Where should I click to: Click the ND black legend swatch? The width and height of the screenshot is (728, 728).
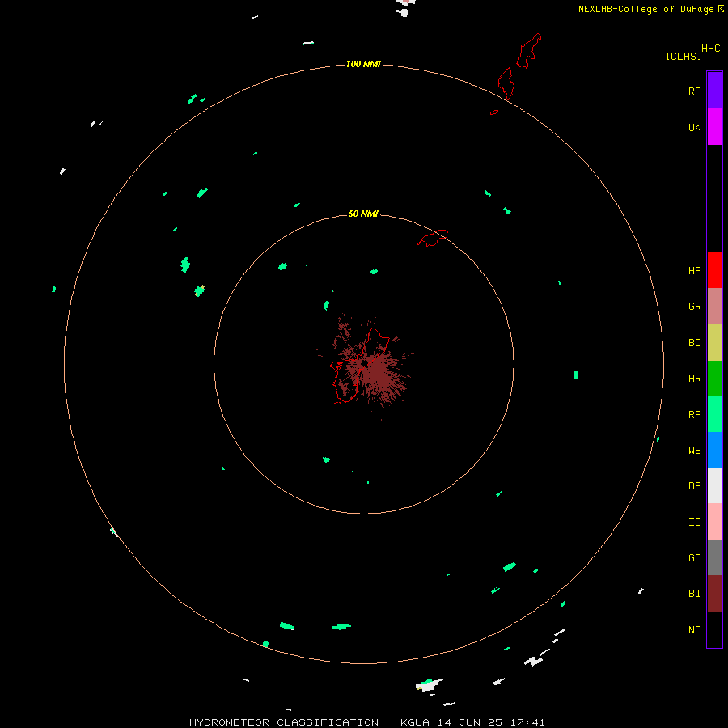click(x=714, y=629)
